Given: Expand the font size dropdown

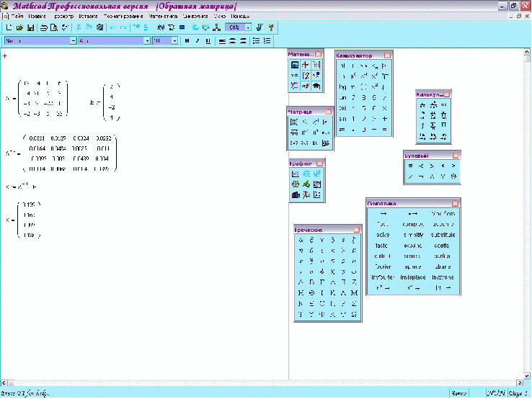Looking at the screenshot, I should (x=174, y=40).
